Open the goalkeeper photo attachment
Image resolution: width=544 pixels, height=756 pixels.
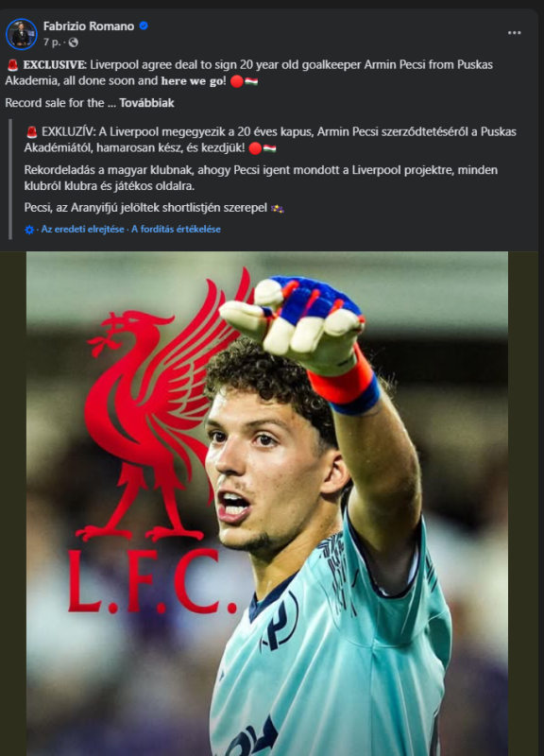(x=267, y=504)
